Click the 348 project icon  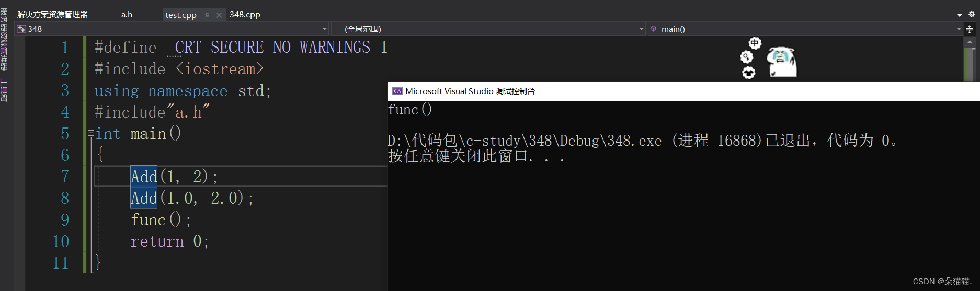pyautogui.click(x=21, y=29)
